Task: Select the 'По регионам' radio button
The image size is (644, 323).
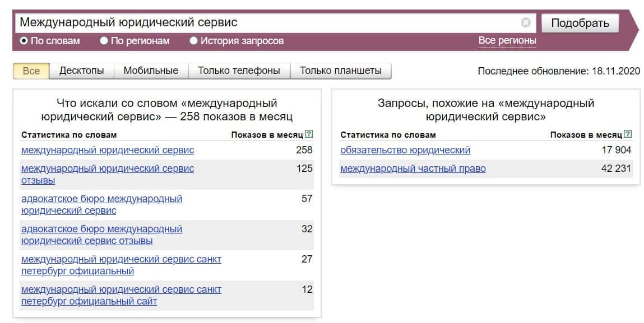Action: click(x=104, y=41)
